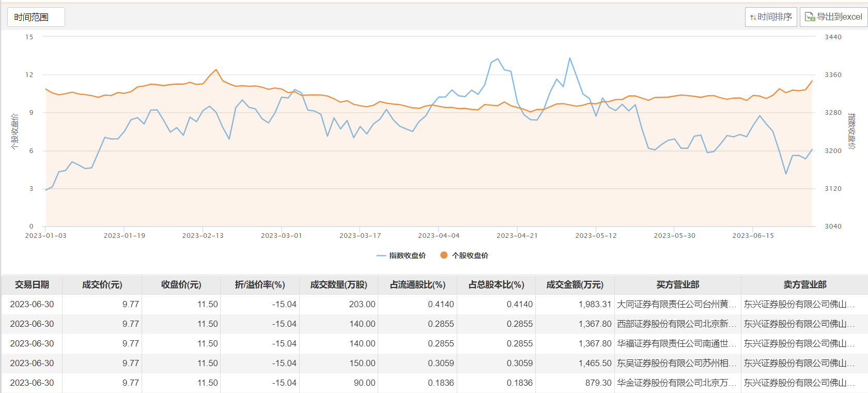Click the 买方营业部 column header

[677, 285]
